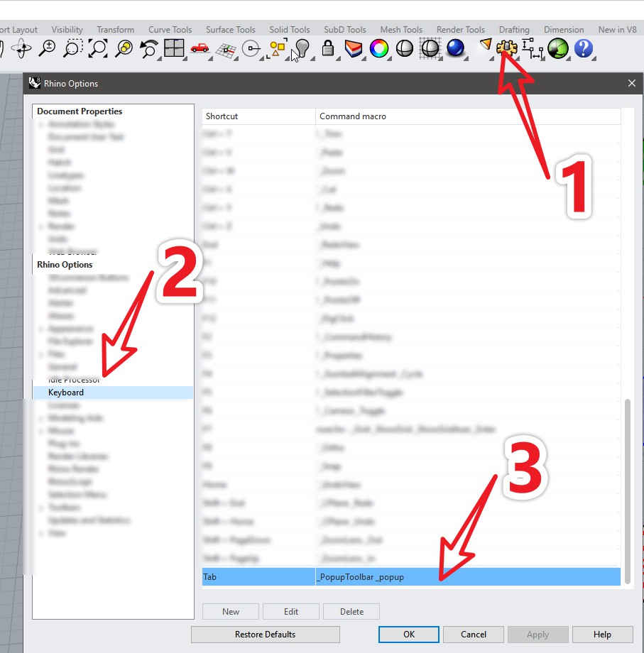This screenshot has width=644, height=653.
Task: Click the orange cone icon
Action: (485, 44)
